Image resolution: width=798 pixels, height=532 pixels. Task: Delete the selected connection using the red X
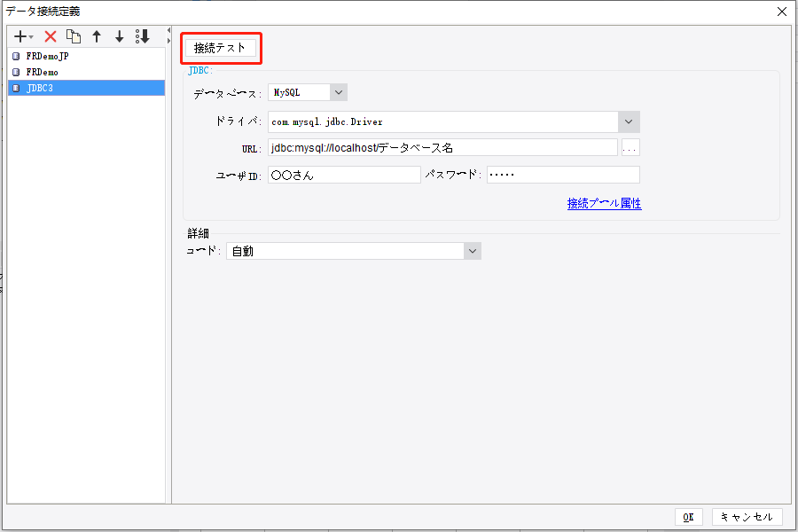tap(51, 36)
